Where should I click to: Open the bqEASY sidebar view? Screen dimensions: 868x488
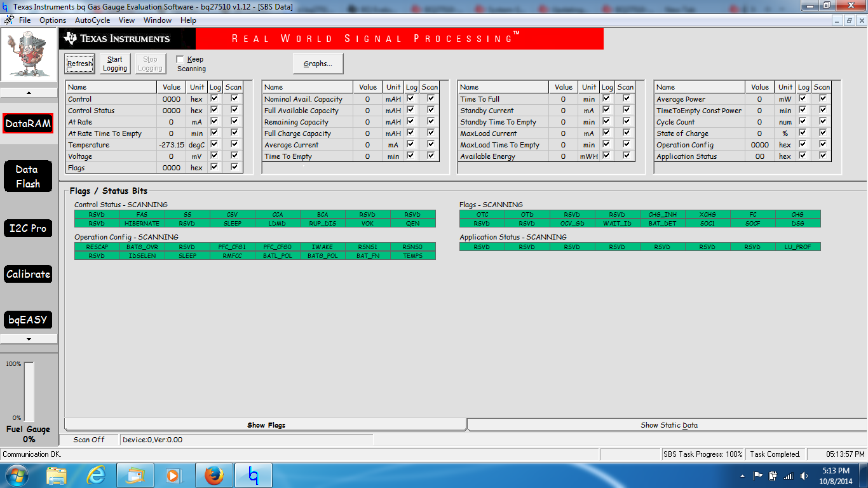tap(28, 320)
